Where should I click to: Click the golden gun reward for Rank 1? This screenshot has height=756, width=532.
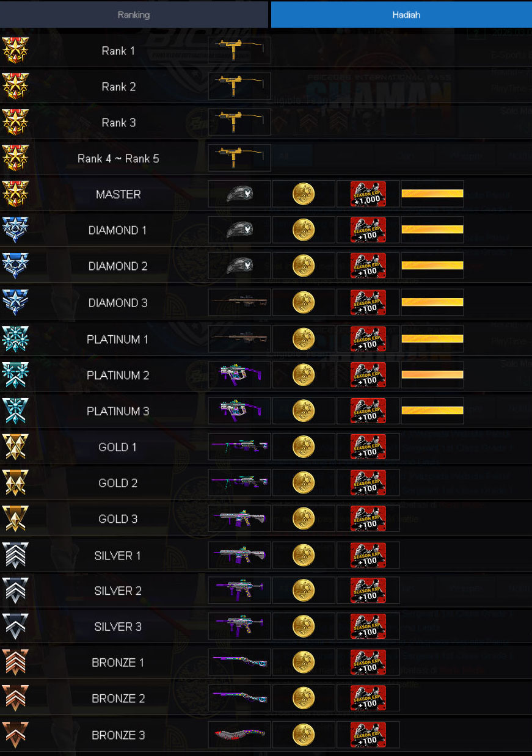point(239,50)
